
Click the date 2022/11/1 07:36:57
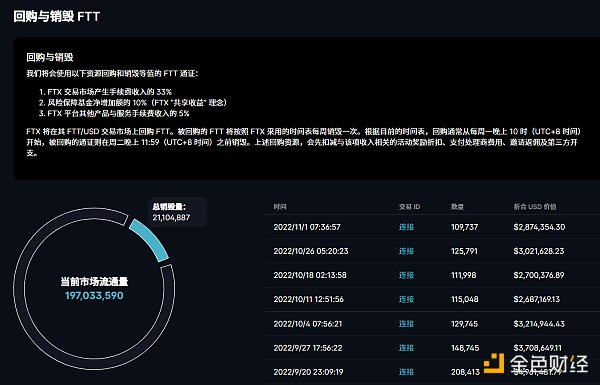[x=307, y=227]
